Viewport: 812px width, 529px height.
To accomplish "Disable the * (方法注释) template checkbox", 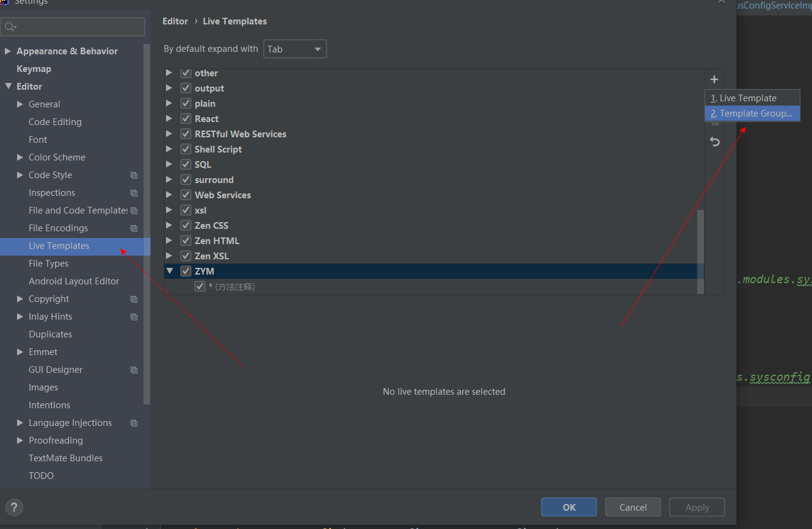I will [x=200, y=286].
